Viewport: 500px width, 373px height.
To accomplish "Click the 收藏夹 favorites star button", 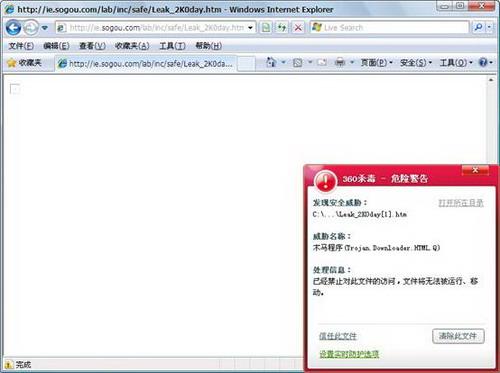I will (x=25, y=63).
